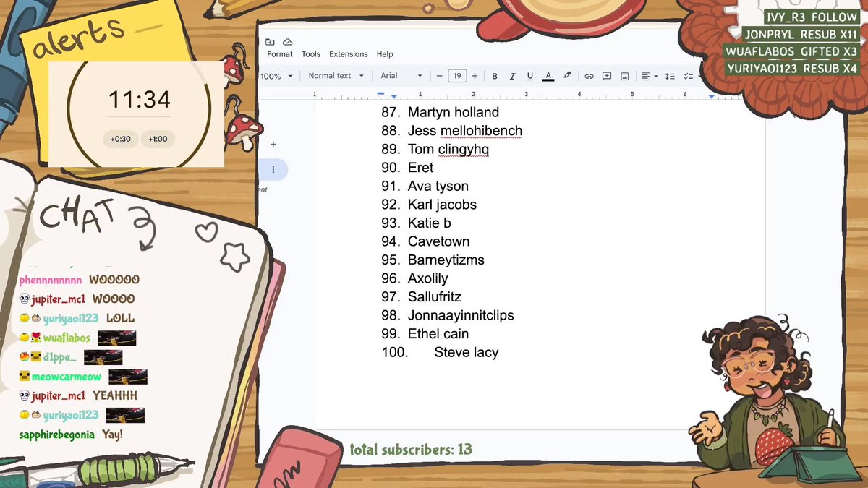
Task: Click list entry Karl jacobs
Action: coord(442,205)
